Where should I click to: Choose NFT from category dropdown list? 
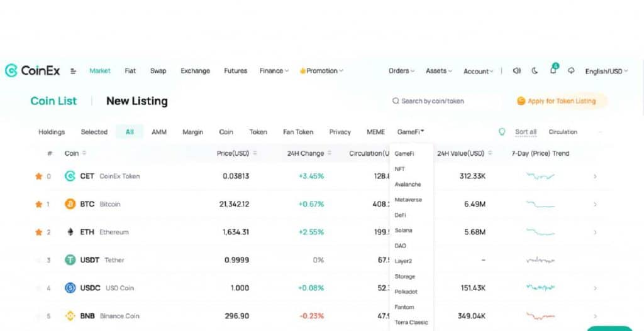click(x=399, y=169)
